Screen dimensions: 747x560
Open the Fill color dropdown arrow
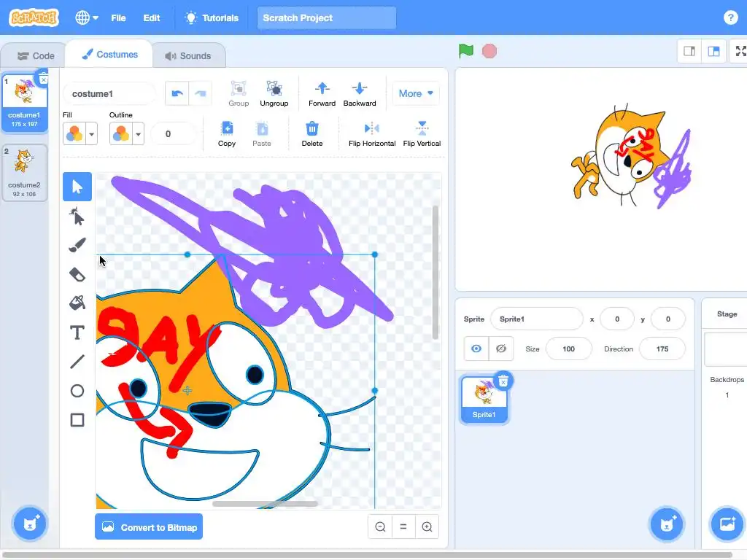coord(91,134)
